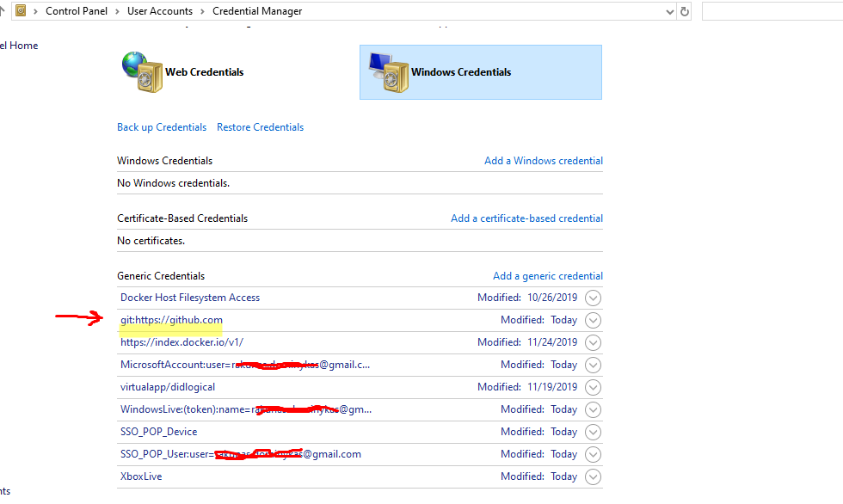
Task: Open the XboxLive credential entry
Action: pyautogui.click(x=141, y=476)
